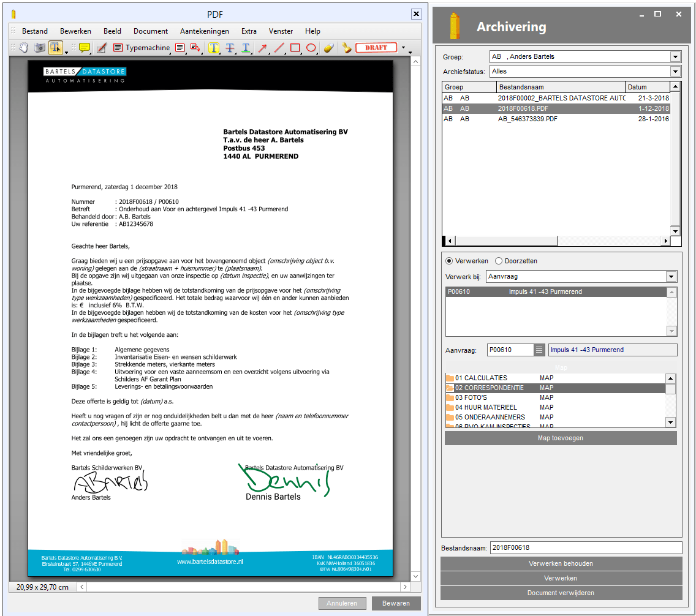Click Annuleren to cancel PDF changes
Image resolution: width=696 pixels, height=616 pixels.
(342, 603)
